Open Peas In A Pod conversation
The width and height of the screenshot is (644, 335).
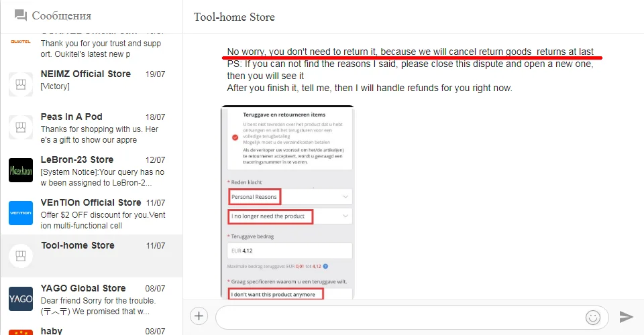(92, 127)
